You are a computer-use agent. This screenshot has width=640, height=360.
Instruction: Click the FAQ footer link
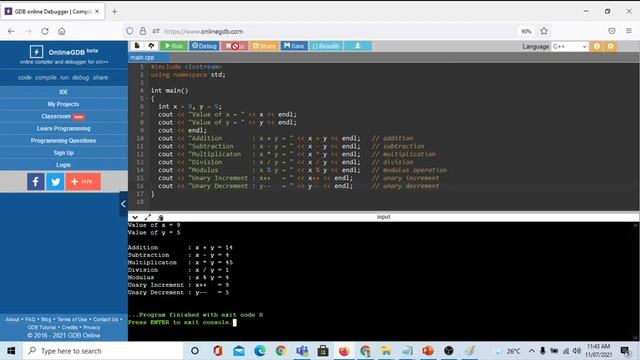tap(30, 319)
